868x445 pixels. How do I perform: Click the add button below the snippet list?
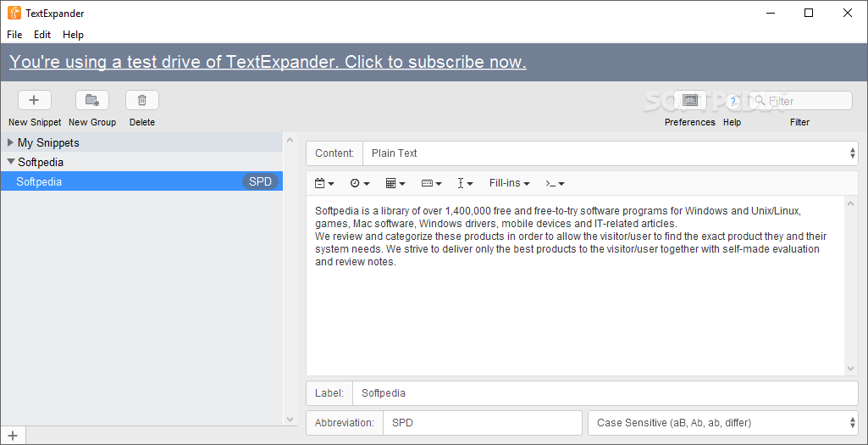tap(13, 436)
